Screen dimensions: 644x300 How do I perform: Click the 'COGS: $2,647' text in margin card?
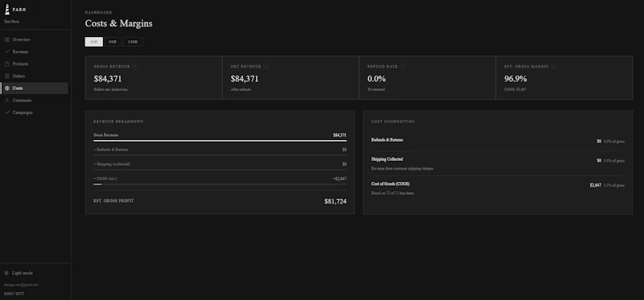(x=515, y=89)
